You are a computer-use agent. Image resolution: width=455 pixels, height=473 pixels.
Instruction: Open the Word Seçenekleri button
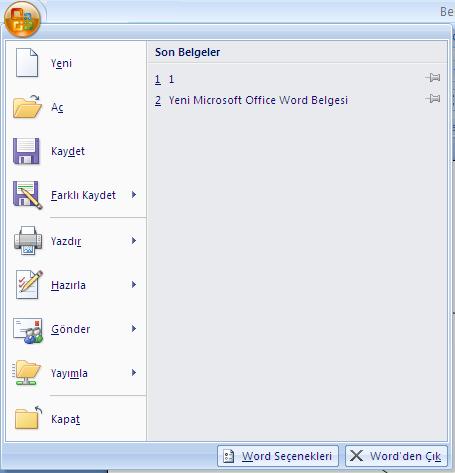coord(278,456)
